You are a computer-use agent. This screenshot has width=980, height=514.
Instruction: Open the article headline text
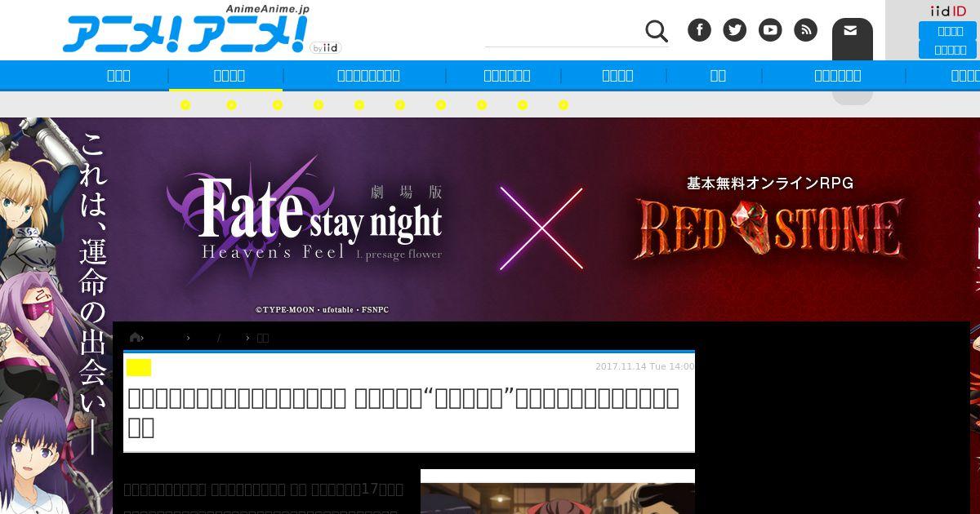(403, 413)
